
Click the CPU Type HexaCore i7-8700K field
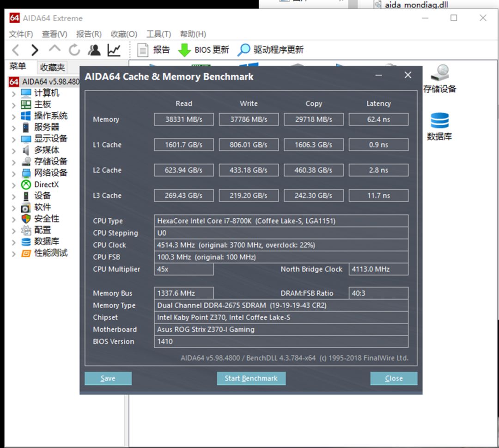pyautogui.click(x=281, y=221)
